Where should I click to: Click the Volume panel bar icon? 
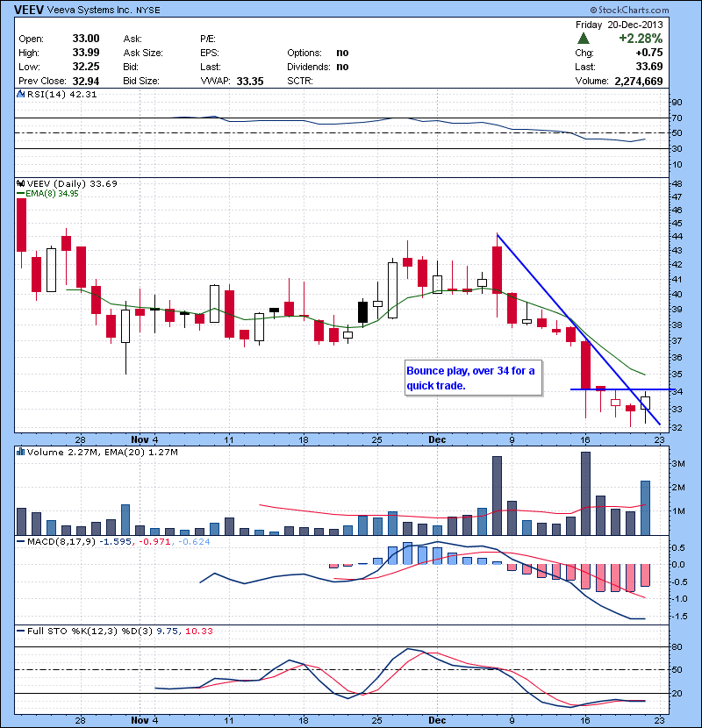click(x=20, y=452)
